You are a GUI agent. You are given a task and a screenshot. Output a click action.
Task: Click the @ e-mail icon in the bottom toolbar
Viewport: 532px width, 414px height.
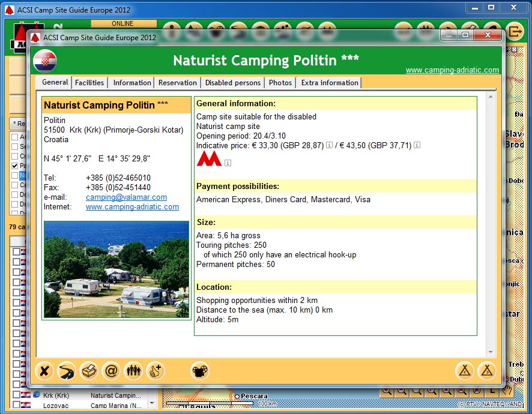111,371
